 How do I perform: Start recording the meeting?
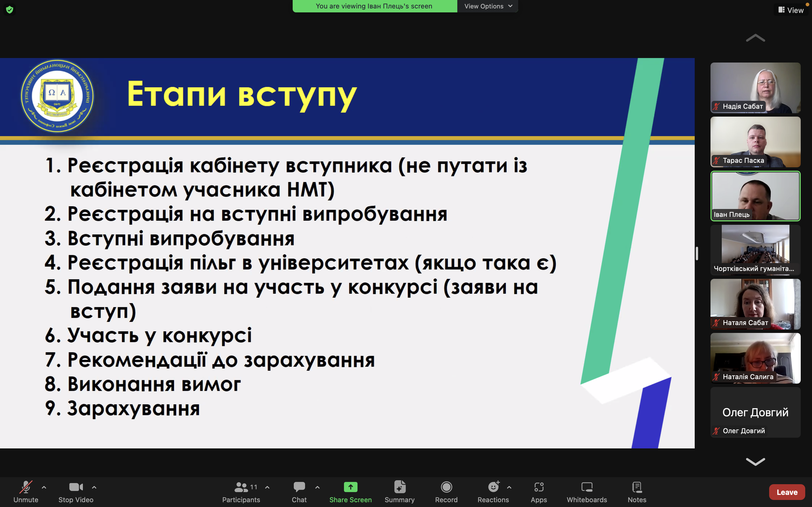446,492
